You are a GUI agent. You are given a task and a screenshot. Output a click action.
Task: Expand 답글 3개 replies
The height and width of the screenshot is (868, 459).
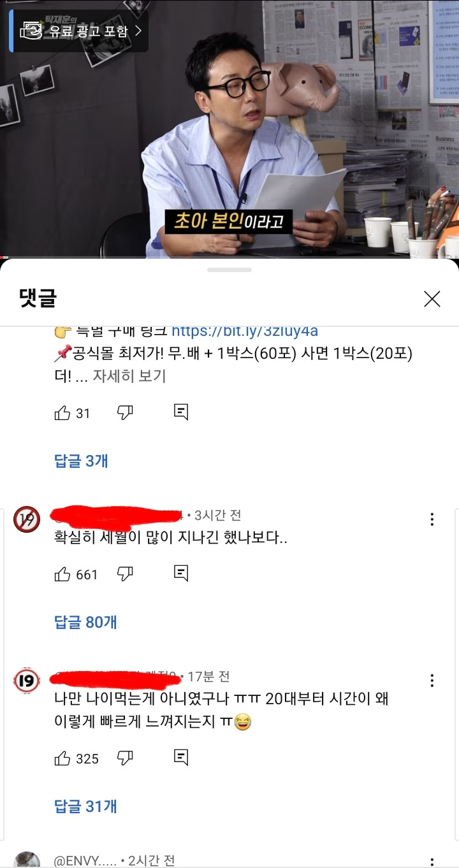pyautogui.click(x=82, y=461)
